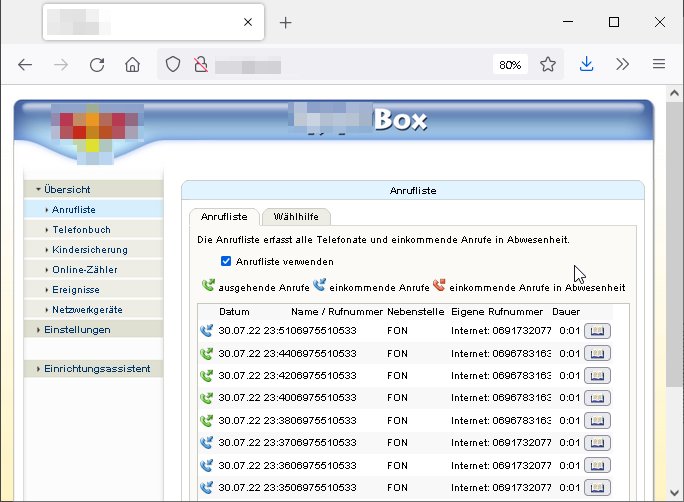Switch to the Wählhilfe tab
Image resolution: width=684 pixels, height=502 pixels.
pos(295,217)
